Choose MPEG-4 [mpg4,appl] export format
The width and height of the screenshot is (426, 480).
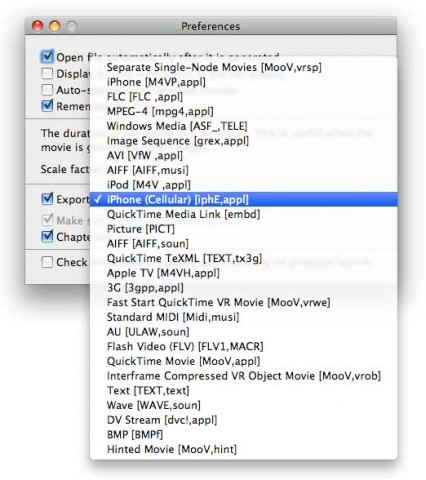point(243,111)
